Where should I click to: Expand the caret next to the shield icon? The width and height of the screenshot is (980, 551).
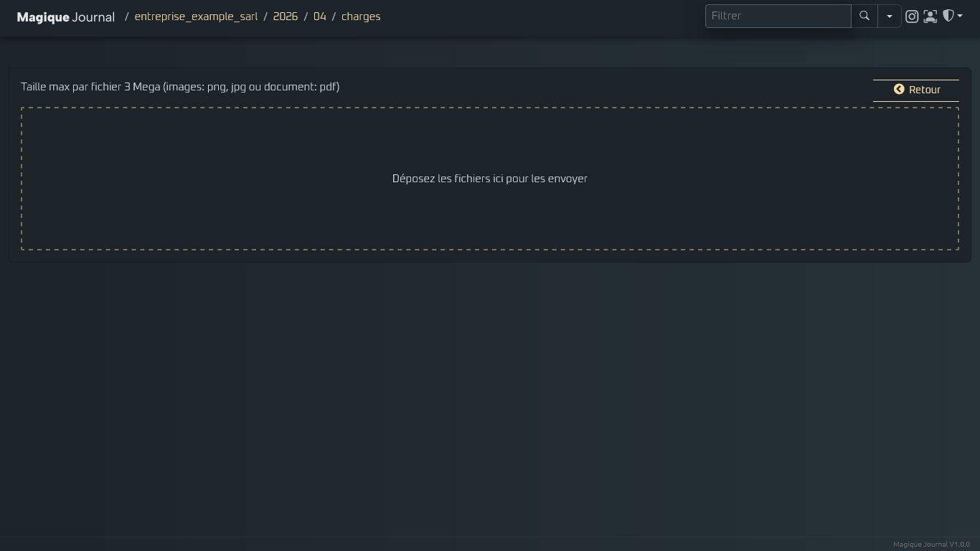pos(960,16)
